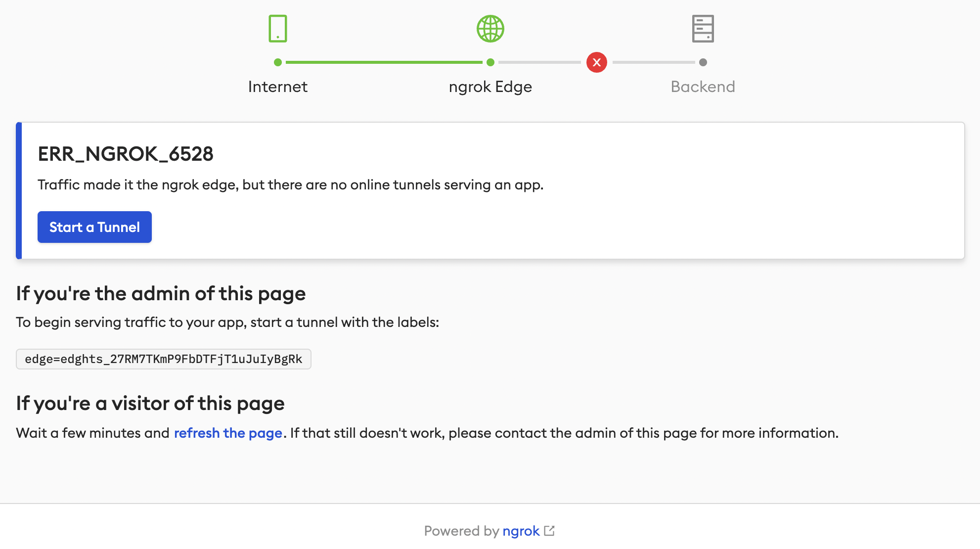The image size is (980, 549).
Task: Click the 'Backend' step label
Action: pos(703,87)
